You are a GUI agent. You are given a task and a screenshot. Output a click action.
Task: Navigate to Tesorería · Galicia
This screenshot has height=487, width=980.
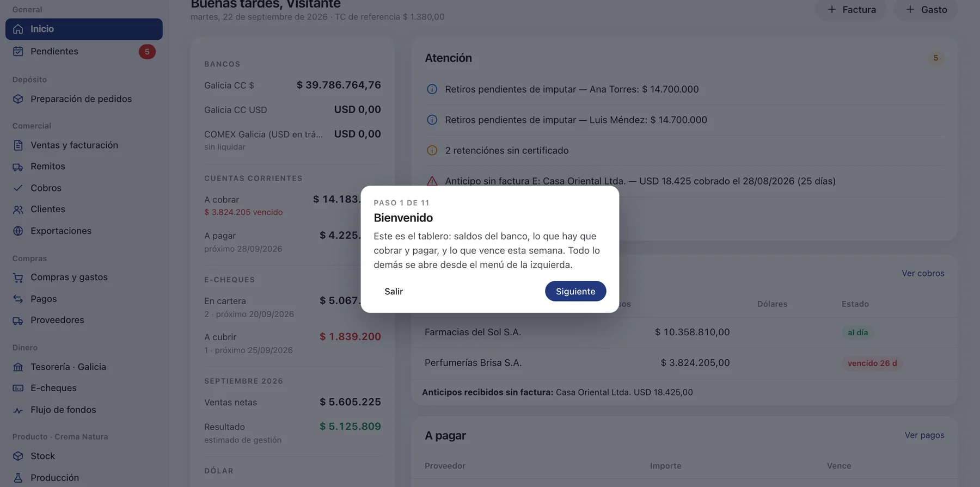(x=84, y=367)
